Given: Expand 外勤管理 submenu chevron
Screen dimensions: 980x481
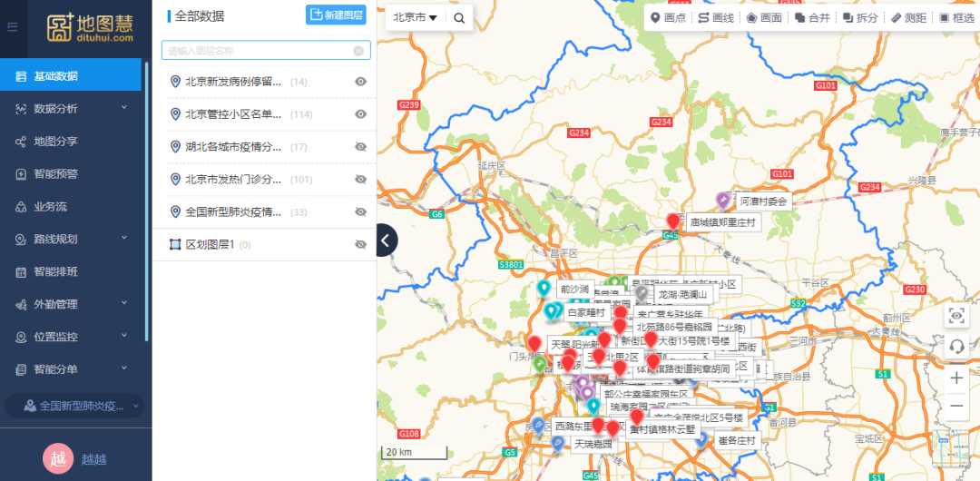Looking at the screenshot, I should click(123, 303).
